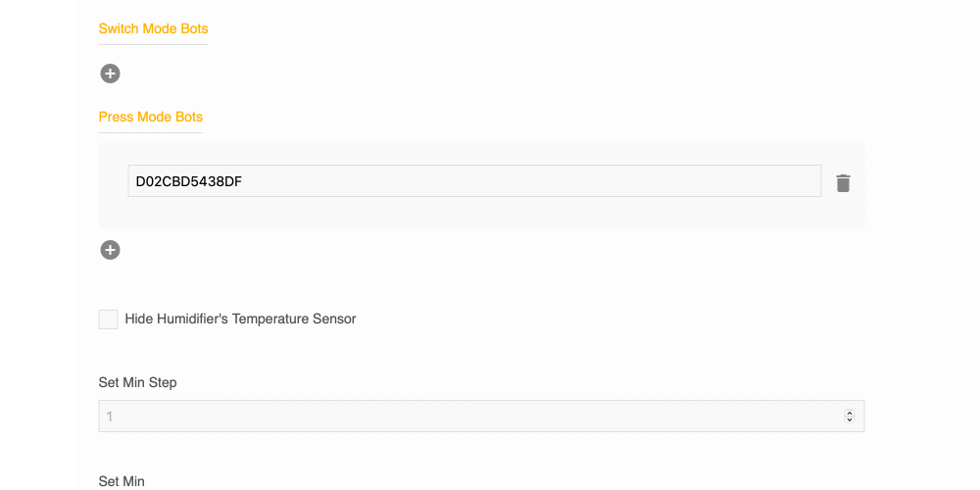Click placeholder value 1 in Set Min Step
The width and height of the screenshot is (980, 490).
click(x=110, y=416)
